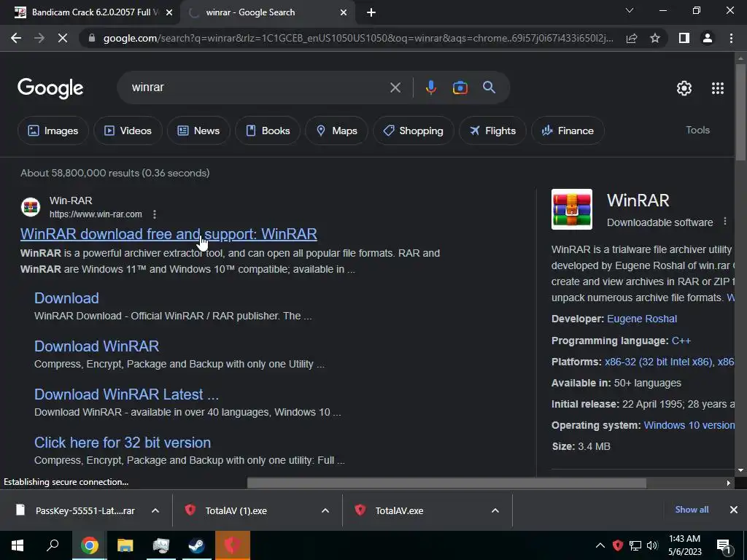Filter results by Maps
This screenshot has height=560, width=747.
[x=336, y=131]
